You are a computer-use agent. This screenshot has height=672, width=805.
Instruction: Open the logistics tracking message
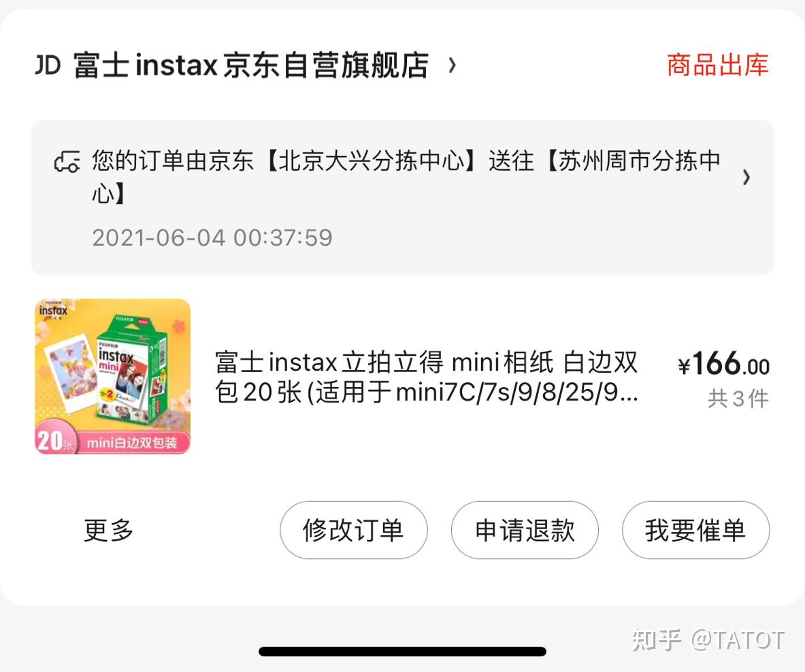406,177
